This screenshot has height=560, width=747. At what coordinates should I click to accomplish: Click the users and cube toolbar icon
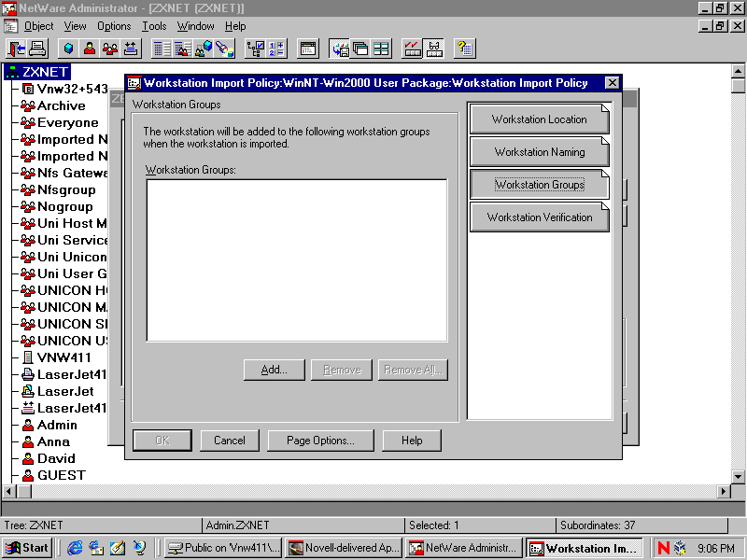[x=204, y=49]
